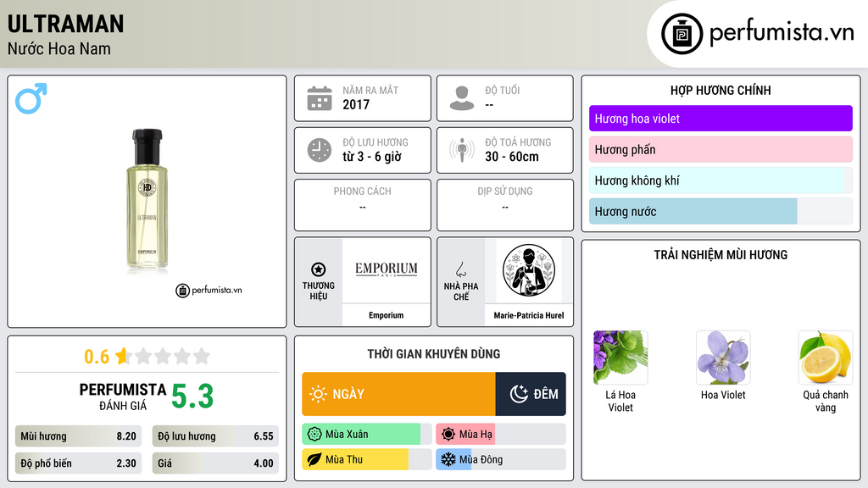This screenshot has width=868, height=488.
Task: Click the Mùa Hạ season bar
Action: pyautogui.click(x=501, y=435)
